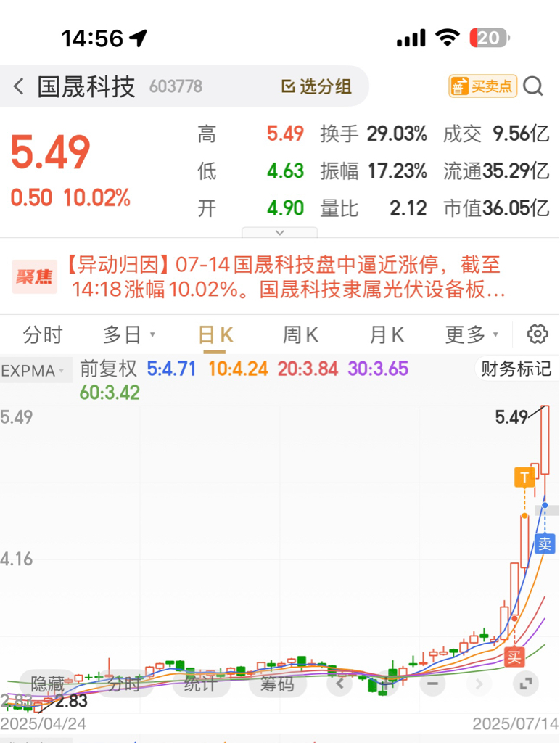Open the 买卖点 buy-sell points badge

[x=483, y=86]
